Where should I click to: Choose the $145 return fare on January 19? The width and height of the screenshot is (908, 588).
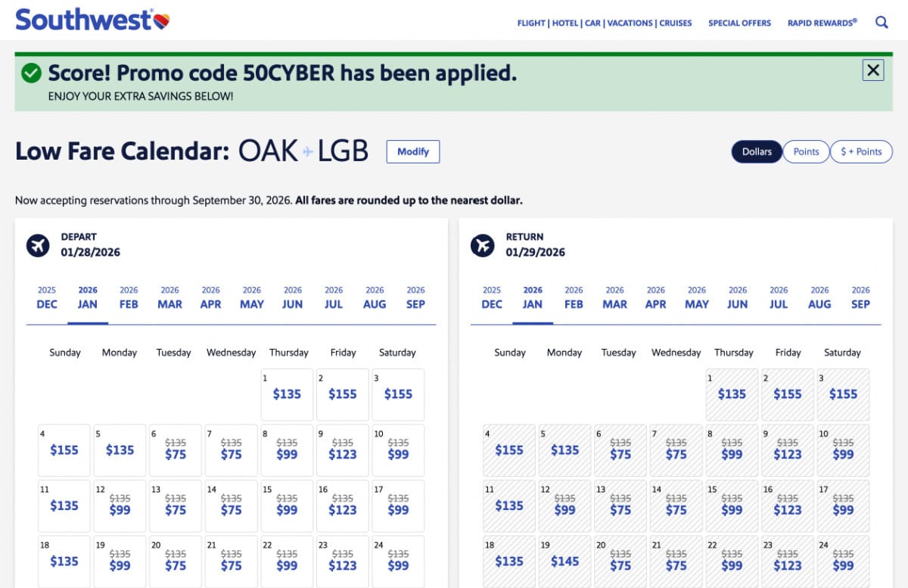(x=564, y=562)
